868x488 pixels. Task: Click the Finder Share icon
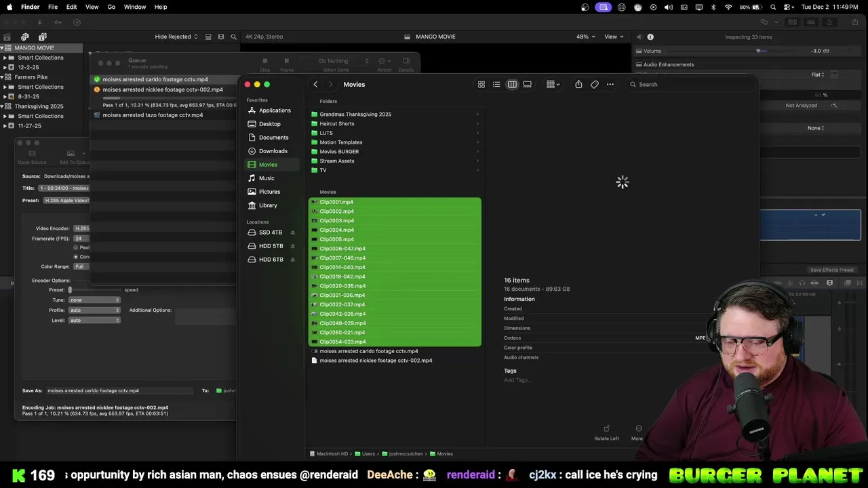click(578, 85)
